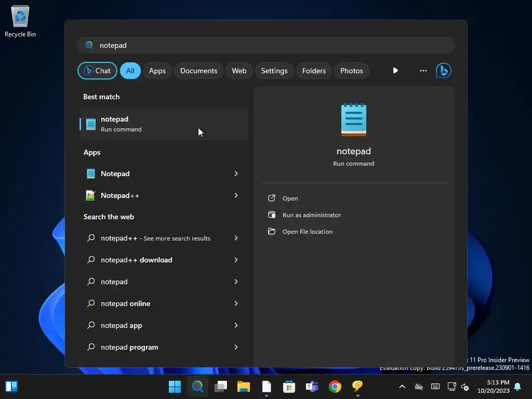Viewport: 532px width, 399px height.
Task: Open the Windows Start button
Action: click(175, 387)
